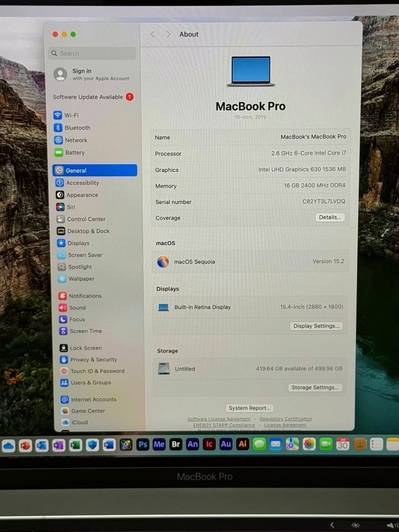Open Wi-Fi settings in sidebar

click(x=66, y=115)
